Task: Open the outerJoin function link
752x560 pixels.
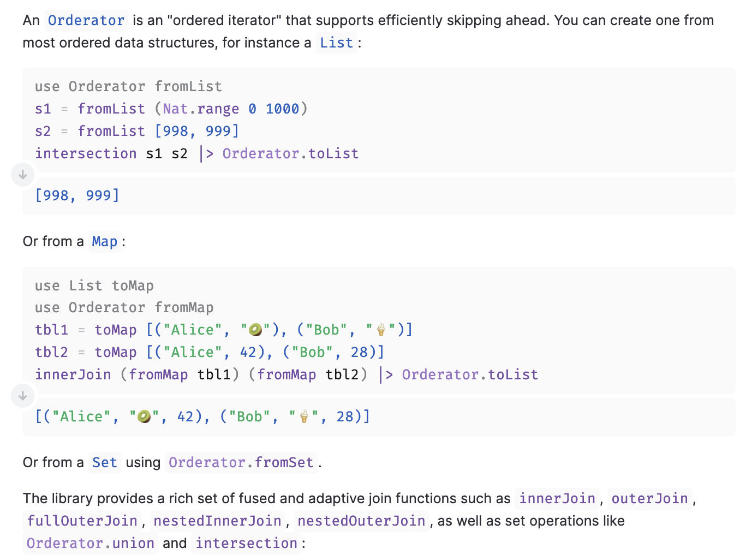Action: [649, 499]
